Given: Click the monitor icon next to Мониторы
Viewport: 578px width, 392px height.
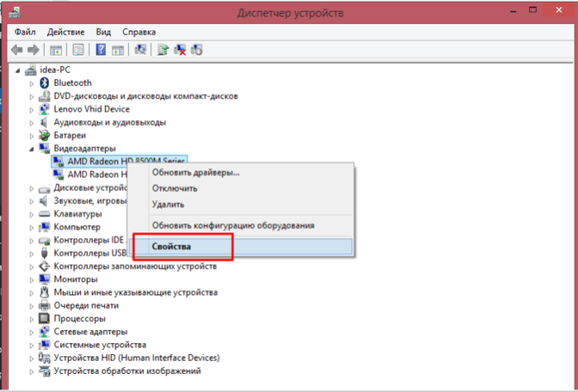Looking at the screenshot, I should [x=44, y=280].
